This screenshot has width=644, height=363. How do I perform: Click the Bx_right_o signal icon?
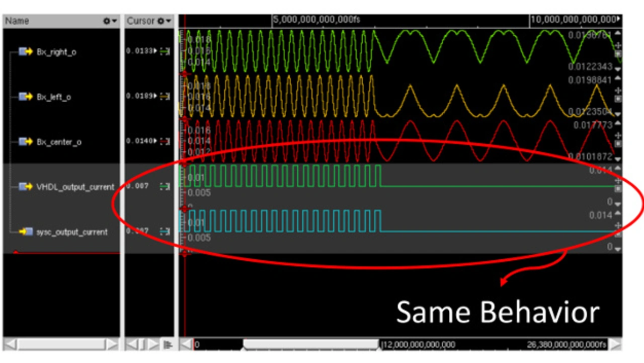pyautogui.click(x=26, y=52)
